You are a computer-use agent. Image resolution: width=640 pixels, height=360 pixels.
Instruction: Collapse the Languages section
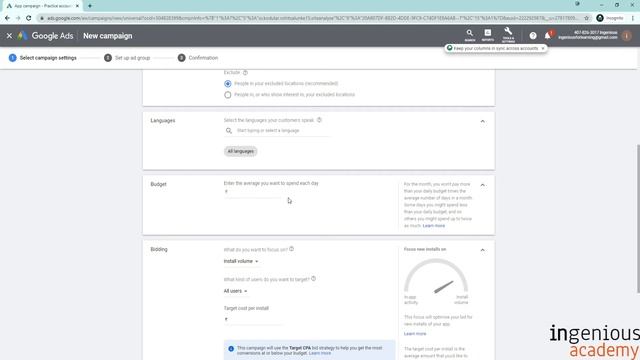point(482,121)
